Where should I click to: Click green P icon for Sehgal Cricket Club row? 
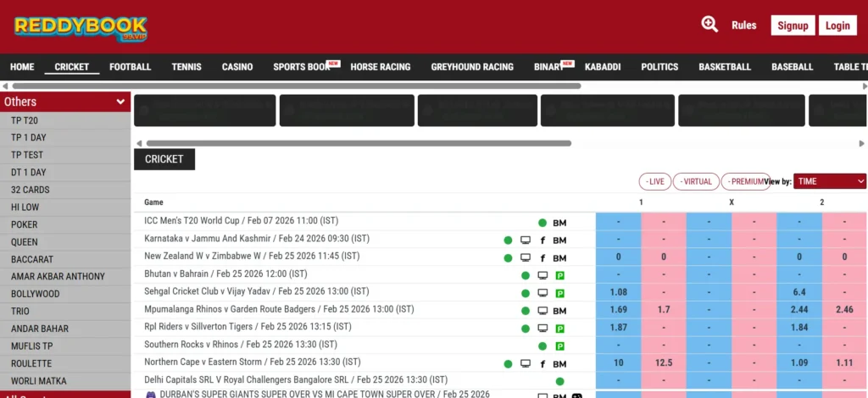559,294
